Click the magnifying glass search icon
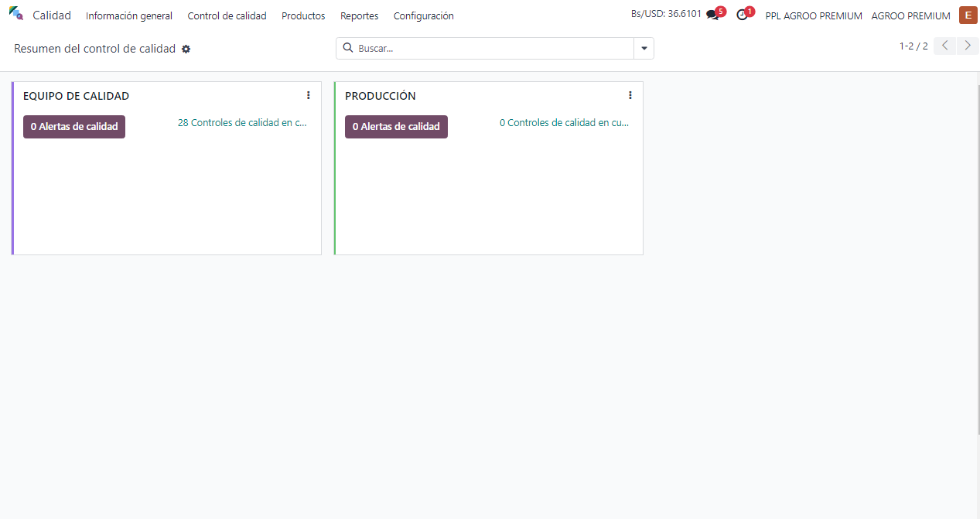 (x=348, y=48)
